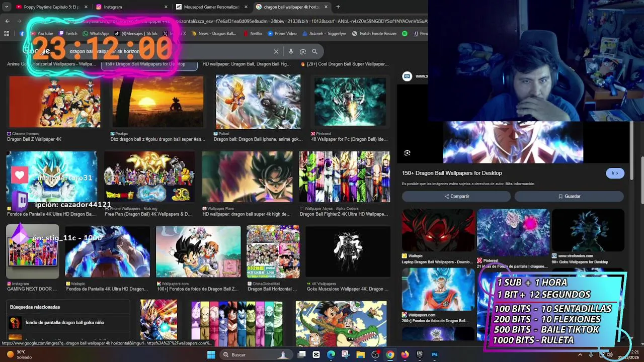This screenshot has width=644, height=362.
Task: Open OBS Studio from the taskbar
Action: click(x=375, y=355)
